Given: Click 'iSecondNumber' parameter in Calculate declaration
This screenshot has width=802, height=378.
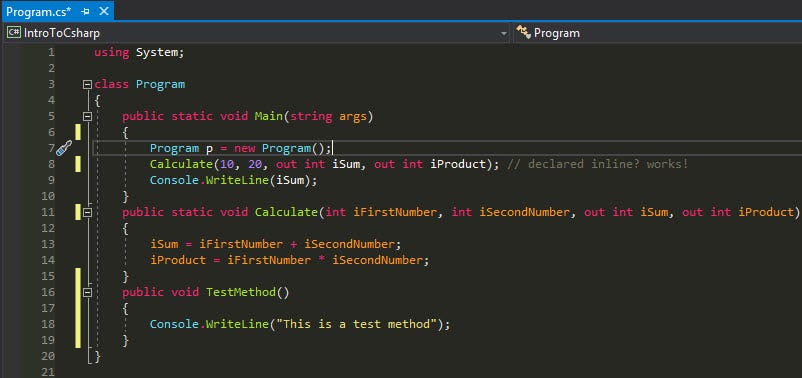Looking at the screenshot, I should [x=524, y=212].
